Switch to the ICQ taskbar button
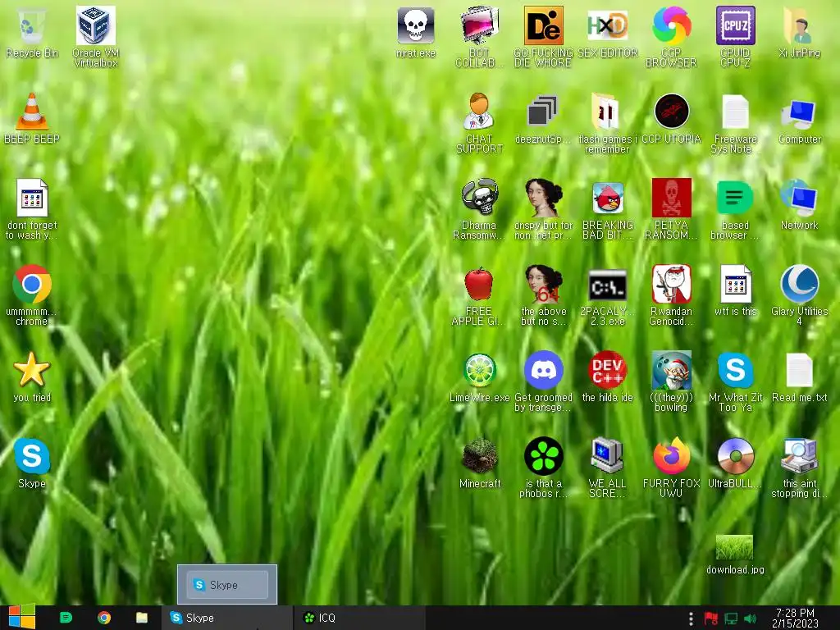 (360, 618)
